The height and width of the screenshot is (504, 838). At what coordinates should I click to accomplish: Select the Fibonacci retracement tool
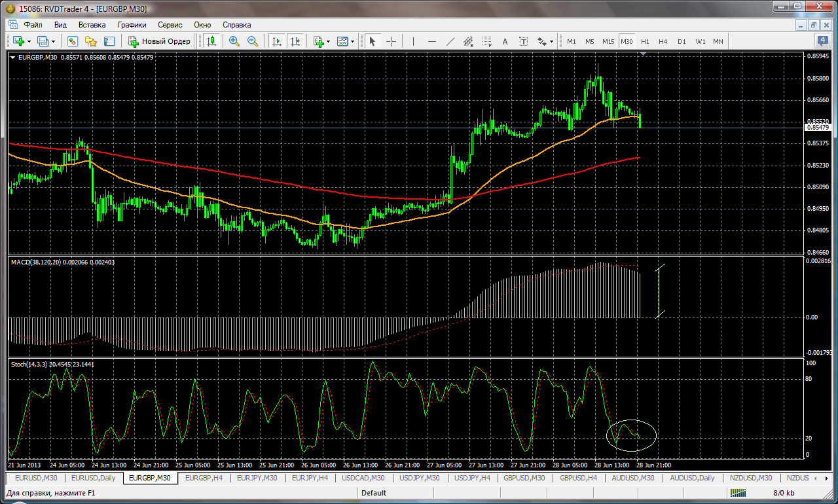[486, 41]
